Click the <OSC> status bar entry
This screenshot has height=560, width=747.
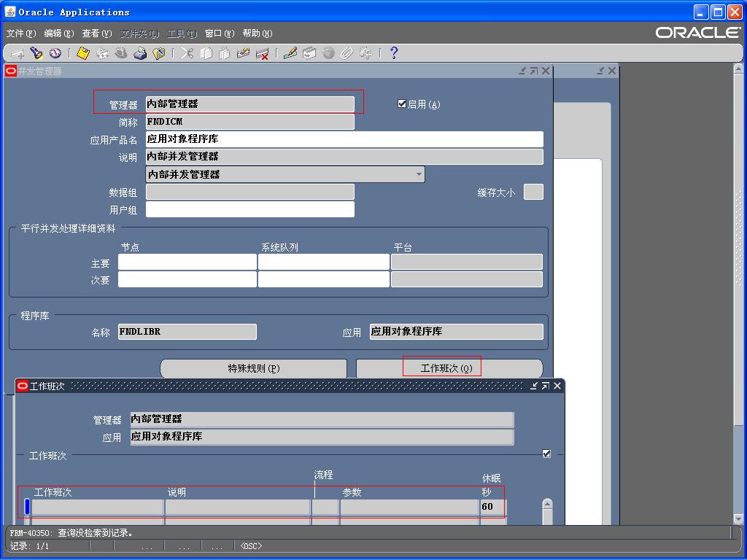click(251, 546)
